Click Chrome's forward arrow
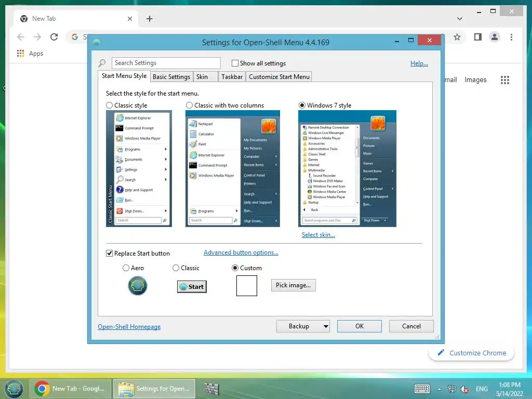 point(37,37)
